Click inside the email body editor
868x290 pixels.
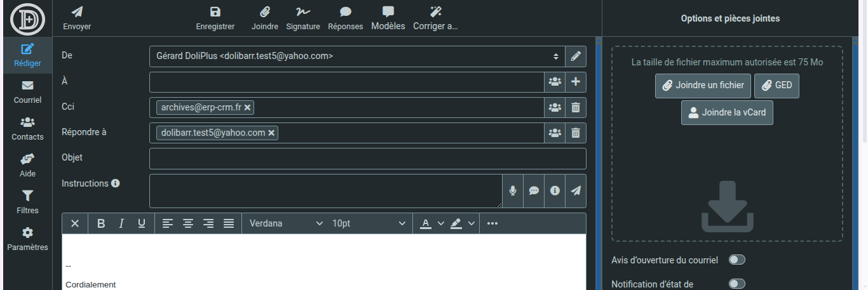point(324,261)
